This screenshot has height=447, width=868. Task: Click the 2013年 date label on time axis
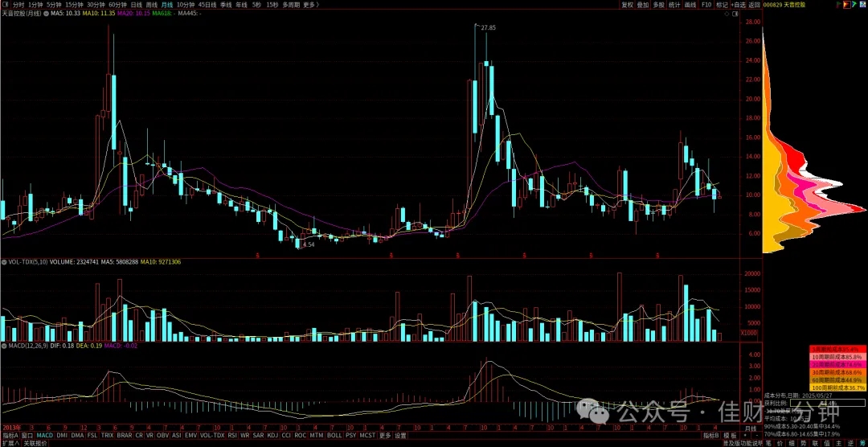click(12, 429)
